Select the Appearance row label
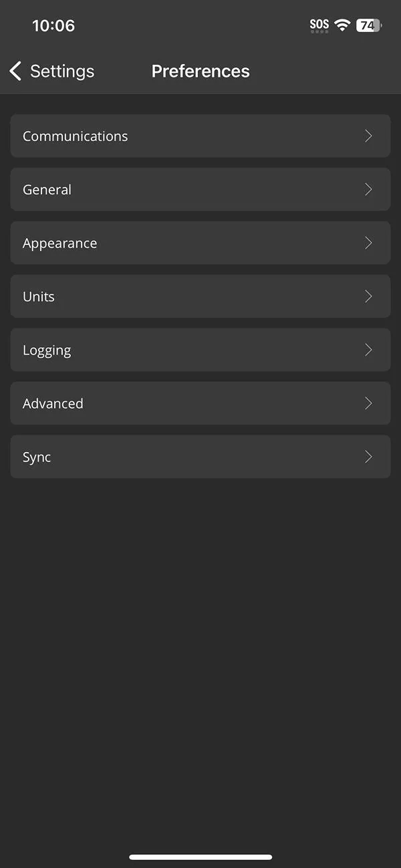 (x=60, y=243)
